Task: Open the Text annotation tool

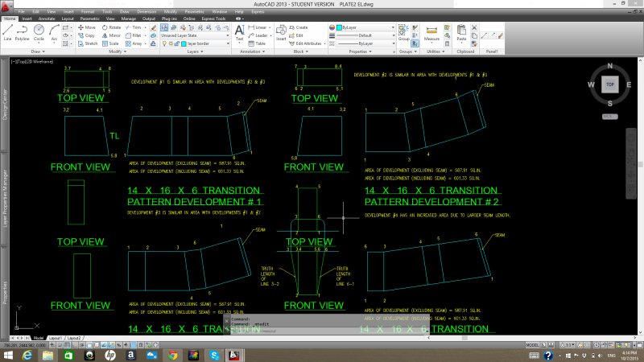Action: (x=239, y=32)
